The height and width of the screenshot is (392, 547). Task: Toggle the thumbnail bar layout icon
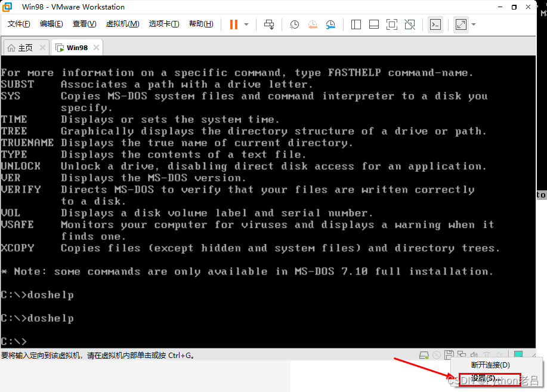[374, 24]
